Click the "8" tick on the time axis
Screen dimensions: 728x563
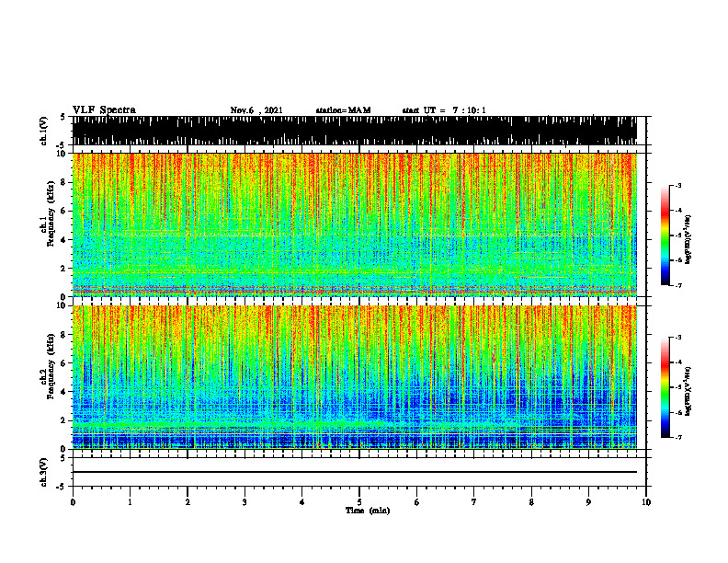click(x=531, y=502)
